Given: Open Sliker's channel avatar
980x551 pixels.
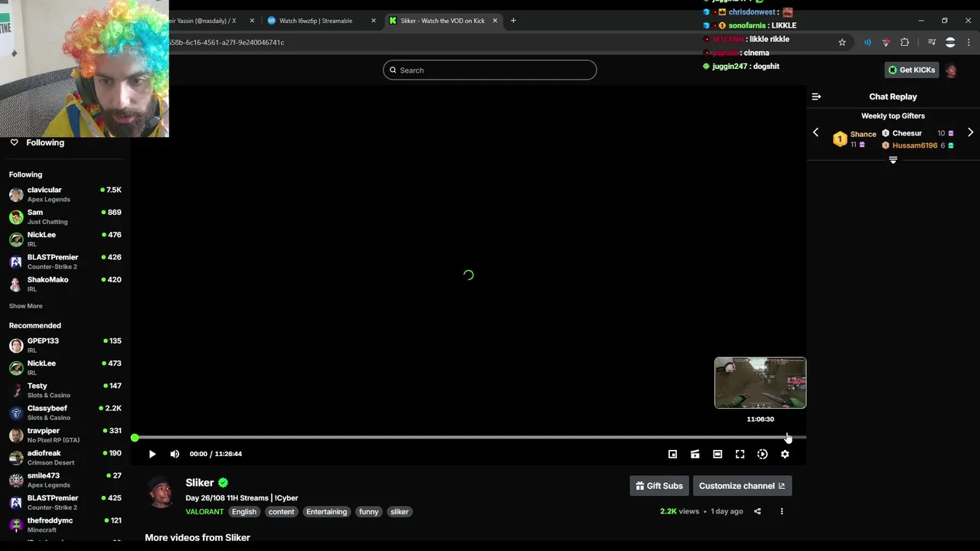Looking at the screenshot, I should 160,493.
